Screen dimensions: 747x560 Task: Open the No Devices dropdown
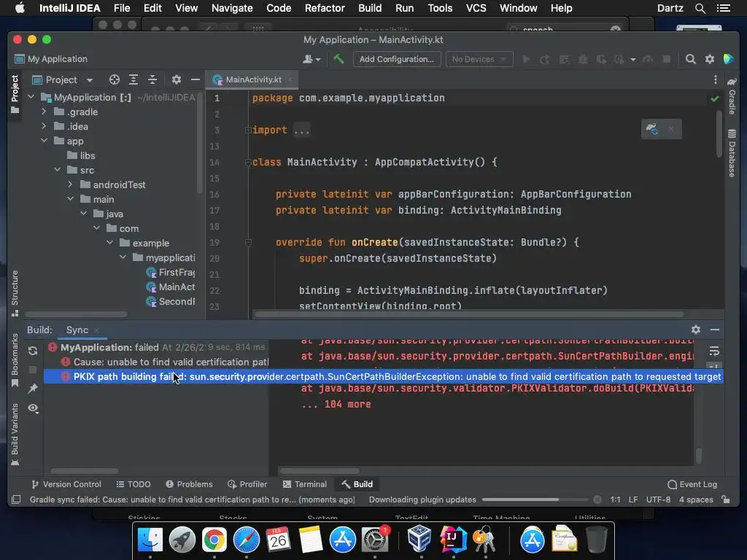479,59
